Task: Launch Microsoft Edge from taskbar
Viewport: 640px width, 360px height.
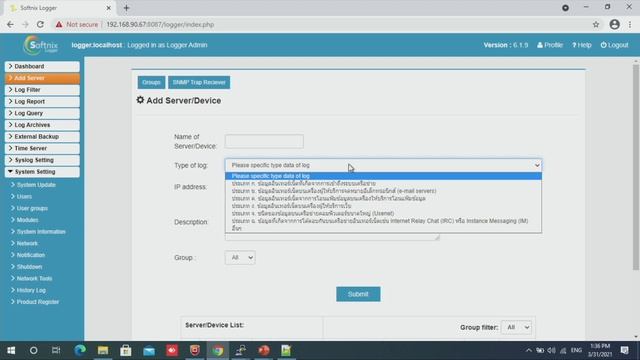Action: [80, 350]
